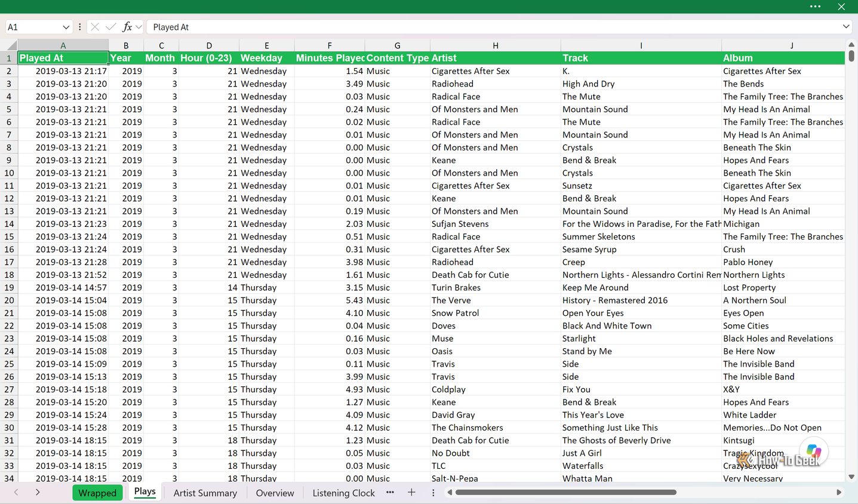Screen dimensions: 858x504
Task: Switch to the Plays sheet tab
Action: coord(144,491)
